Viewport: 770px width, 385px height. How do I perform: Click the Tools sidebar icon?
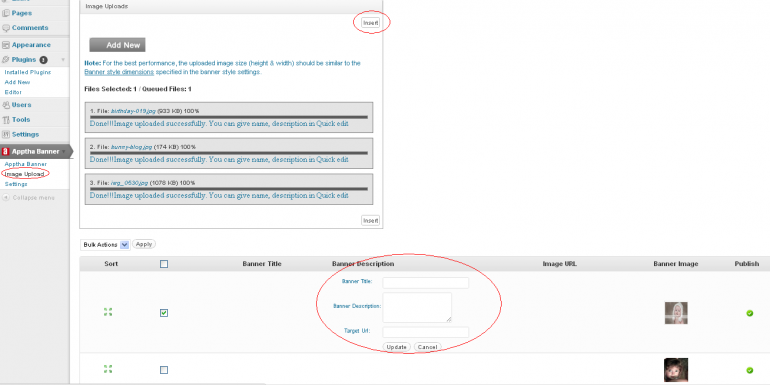click(6, 119)
